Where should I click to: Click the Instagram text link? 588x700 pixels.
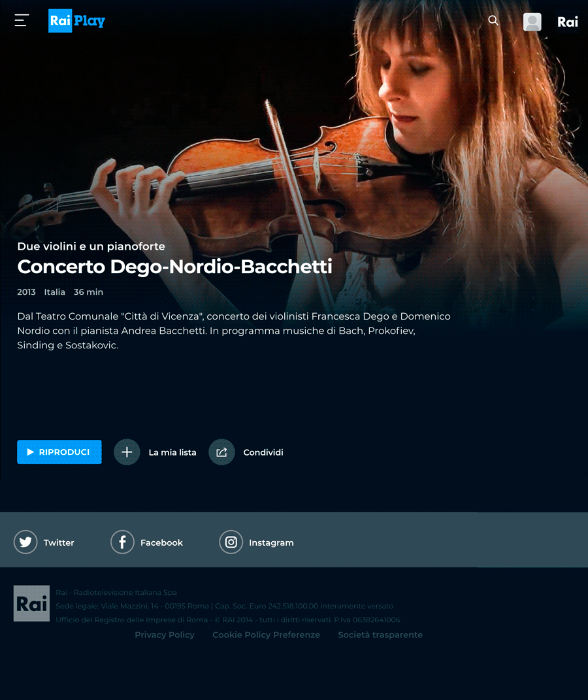(271, 542)
